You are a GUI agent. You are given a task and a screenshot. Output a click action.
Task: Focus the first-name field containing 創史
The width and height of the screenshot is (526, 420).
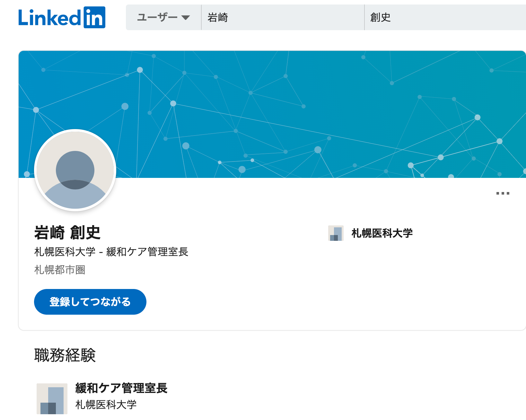[x=445, y=17]
